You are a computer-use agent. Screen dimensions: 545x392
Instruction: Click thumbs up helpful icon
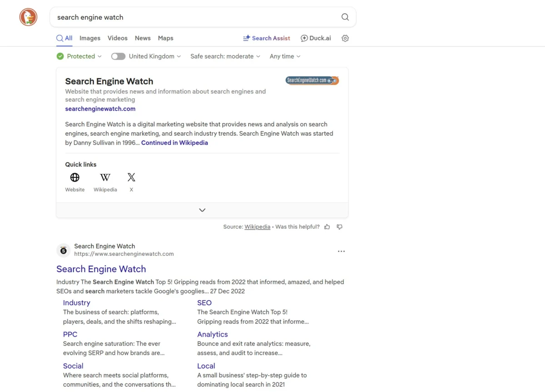coord(327,227)
